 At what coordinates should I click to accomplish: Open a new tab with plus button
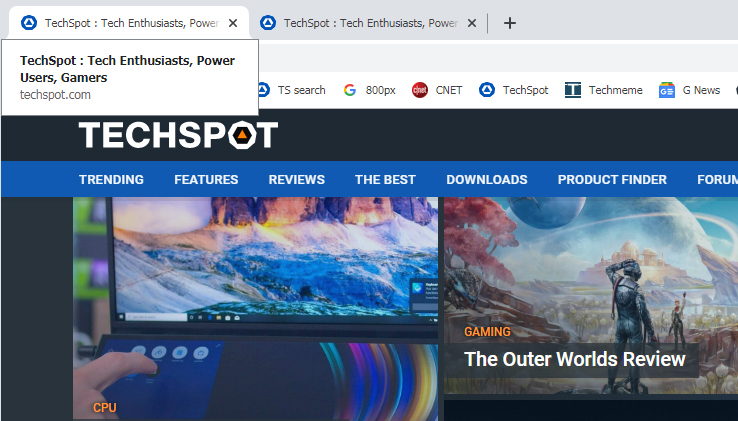tap(510, 23)
